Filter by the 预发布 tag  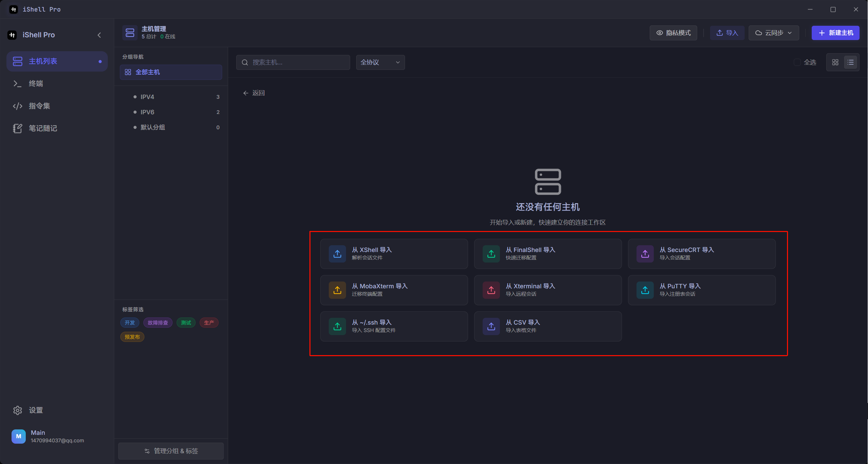(132, 337)
